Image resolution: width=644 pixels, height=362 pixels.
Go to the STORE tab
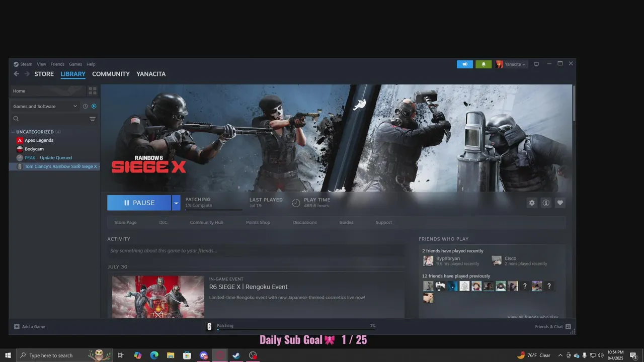point(44,74)
